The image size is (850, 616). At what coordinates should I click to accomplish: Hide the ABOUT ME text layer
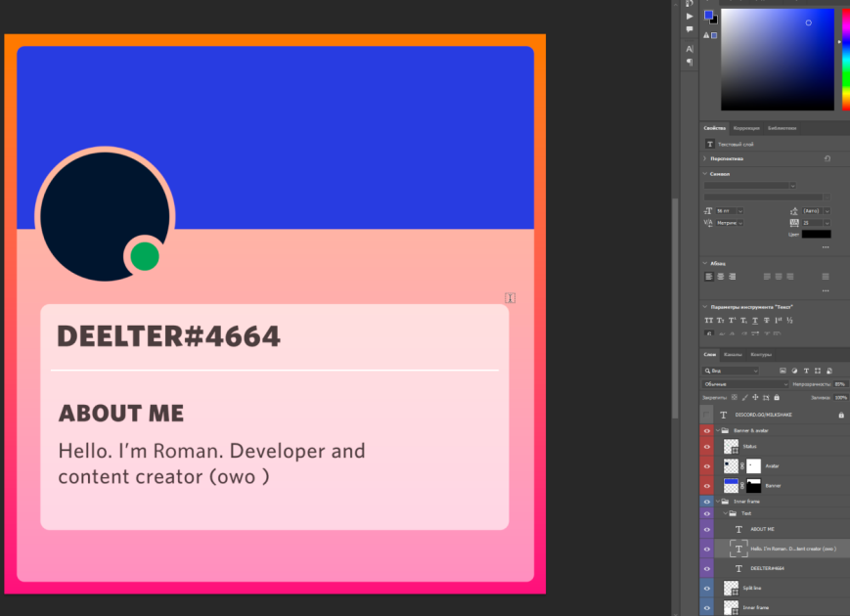pyautogui.click(x=706, y=529)
